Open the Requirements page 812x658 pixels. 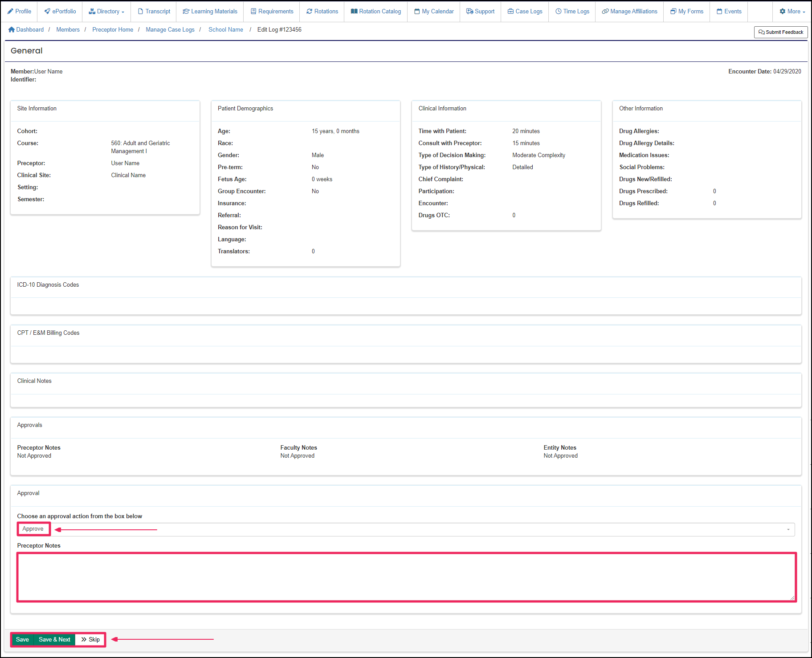coord(272,11)
